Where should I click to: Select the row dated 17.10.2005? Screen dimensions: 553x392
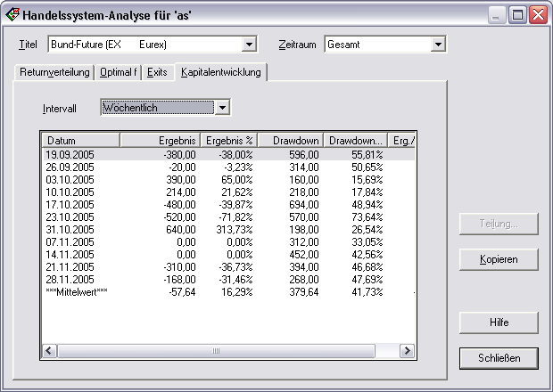[x=228, y=205]
